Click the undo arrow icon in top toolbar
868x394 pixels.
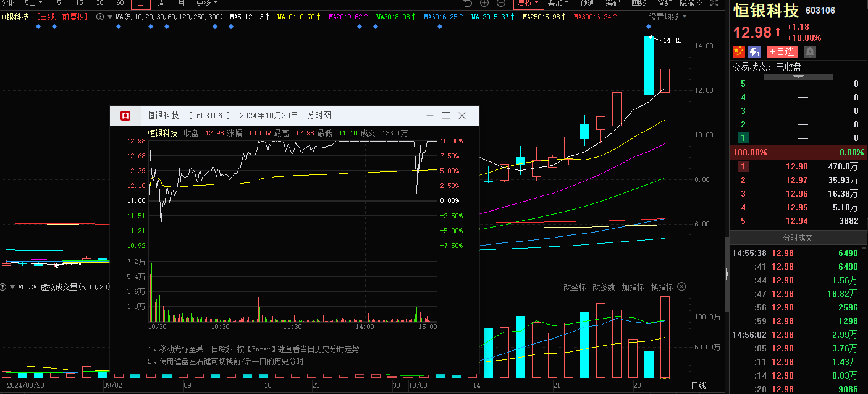point(468,3)
